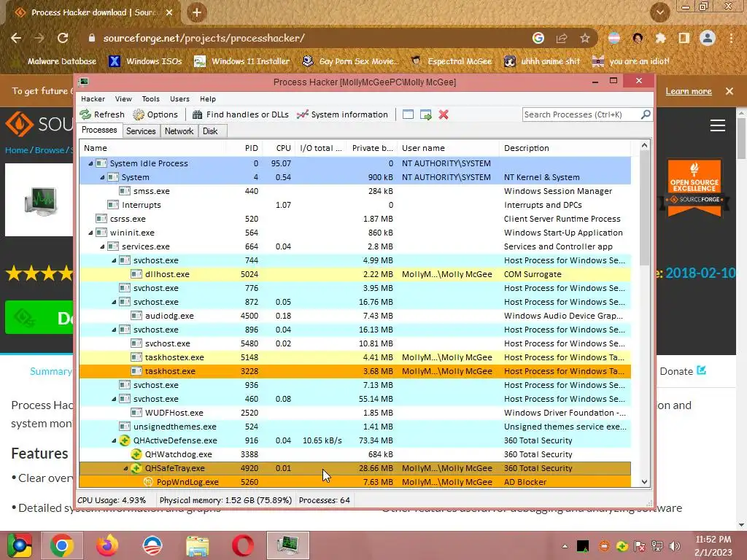Screen dimensions: 747x560
Task: Open Firefox from the taskbar
Action: coord(107,545)
